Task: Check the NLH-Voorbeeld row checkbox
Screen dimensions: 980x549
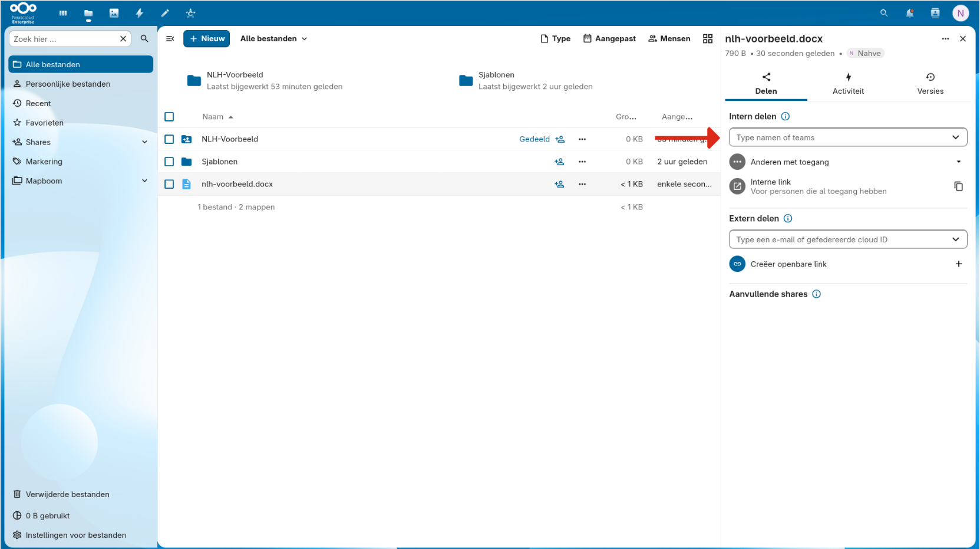Action: (169, 139)
